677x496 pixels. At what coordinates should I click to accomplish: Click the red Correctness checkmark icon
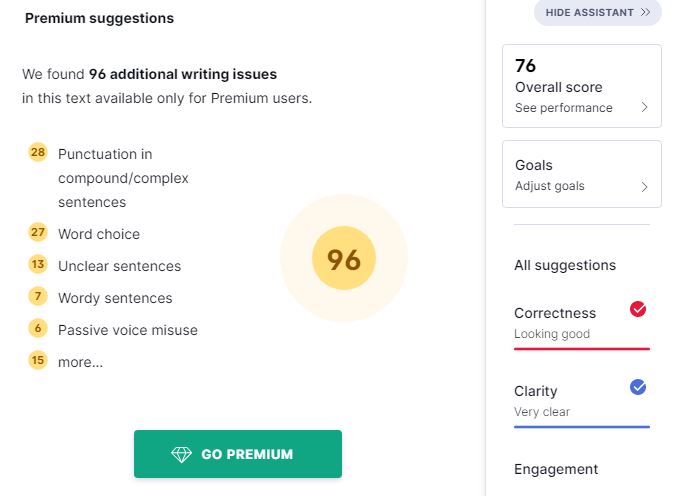pyautogui.click(x=638, y=309)
